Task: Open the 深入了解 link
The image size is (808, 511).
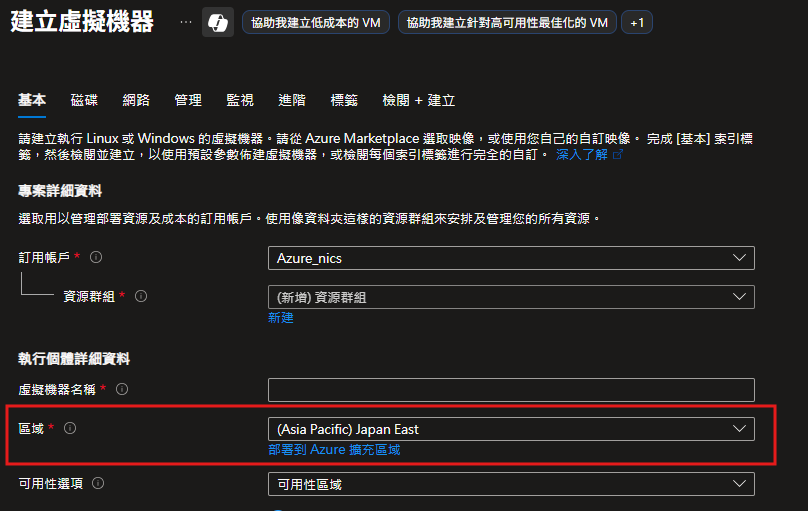Action: tap(582, 155)
